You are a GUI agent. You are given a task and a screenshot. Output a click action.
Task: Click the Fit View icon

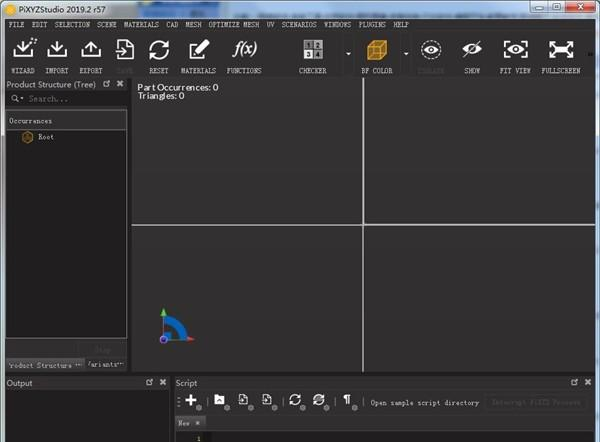[x=515, y=51]
